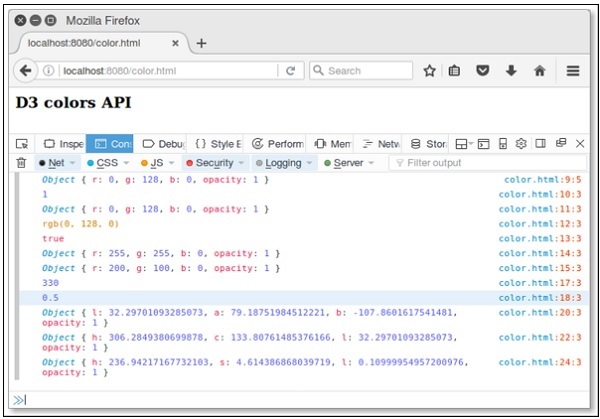Open downloads arrow icon

[x=511, y=71]
